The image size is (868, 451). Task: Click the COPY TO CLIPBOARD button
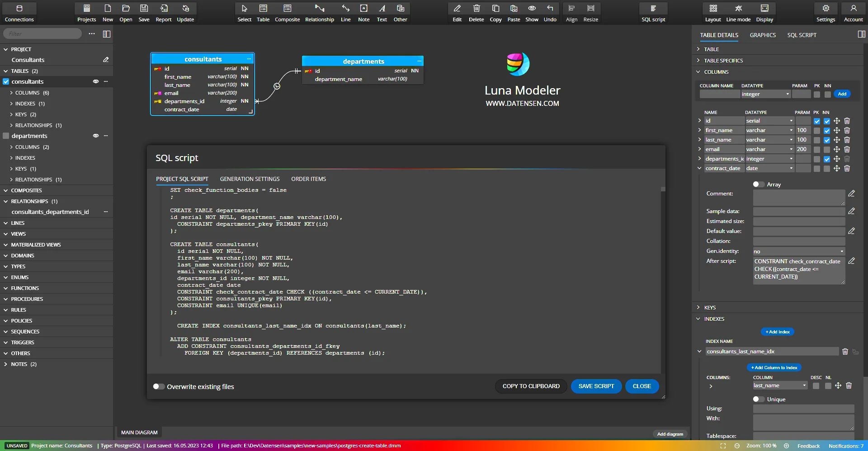pos(531,386)
